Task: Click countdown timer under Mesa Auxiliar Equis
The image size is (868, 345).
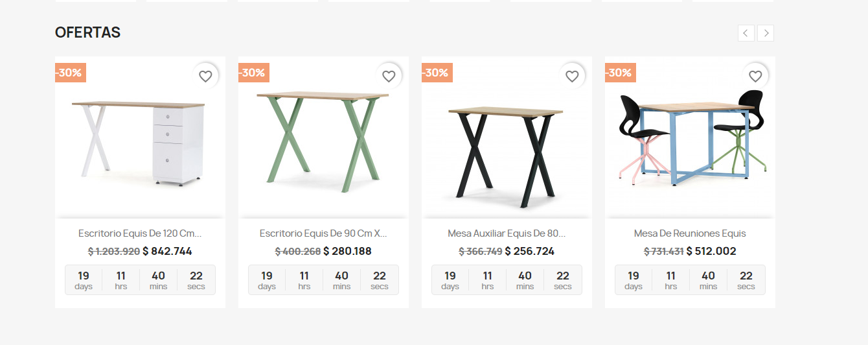Action: coord(507,280)
